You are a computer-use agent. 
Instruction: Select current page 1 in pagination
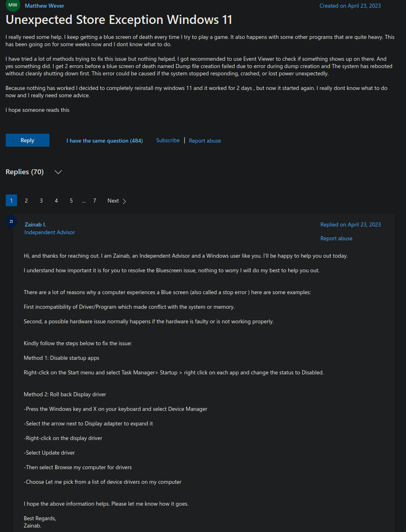coord(11,201)
